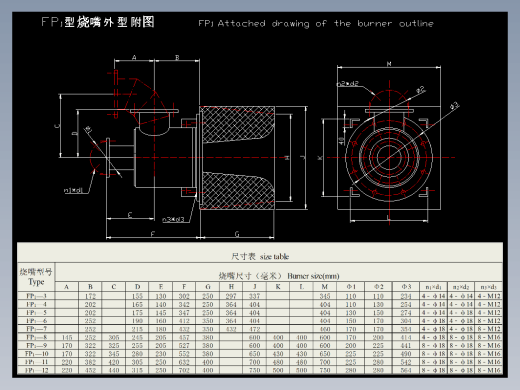Click the 'FP1—6' row label
The width and height of the screenshot is (520, 390).
(37, 321)
